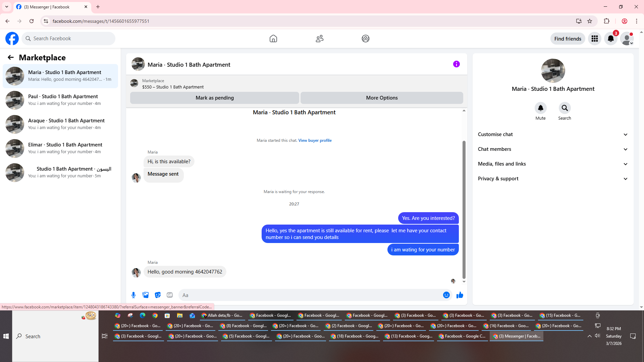The height and width of the screenshot is (362, 644).
Task: Click the install app icon in address bar
Action: click(x=579, y=21)
